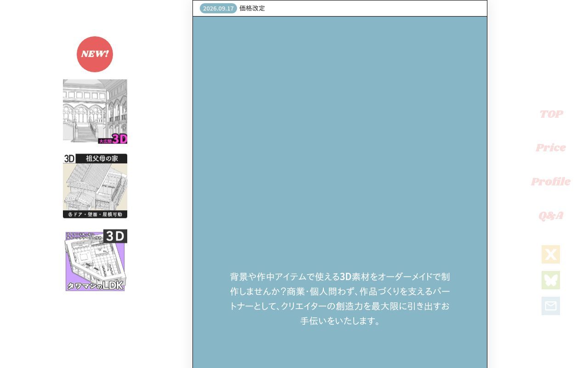This screenshot has width=588, height=368.
Task: Go to the TOP menu item
Action: pyautogui.click(x=551, y=114)
